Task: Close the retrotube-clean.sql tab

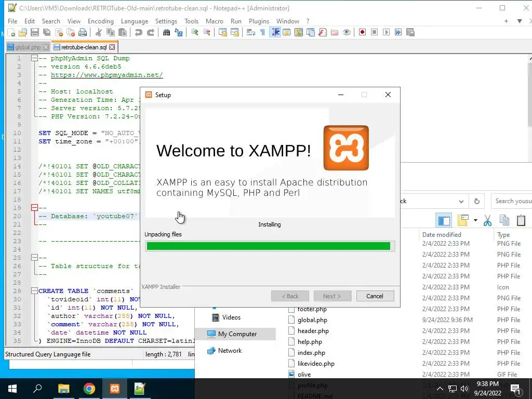Action: (112, 47)
